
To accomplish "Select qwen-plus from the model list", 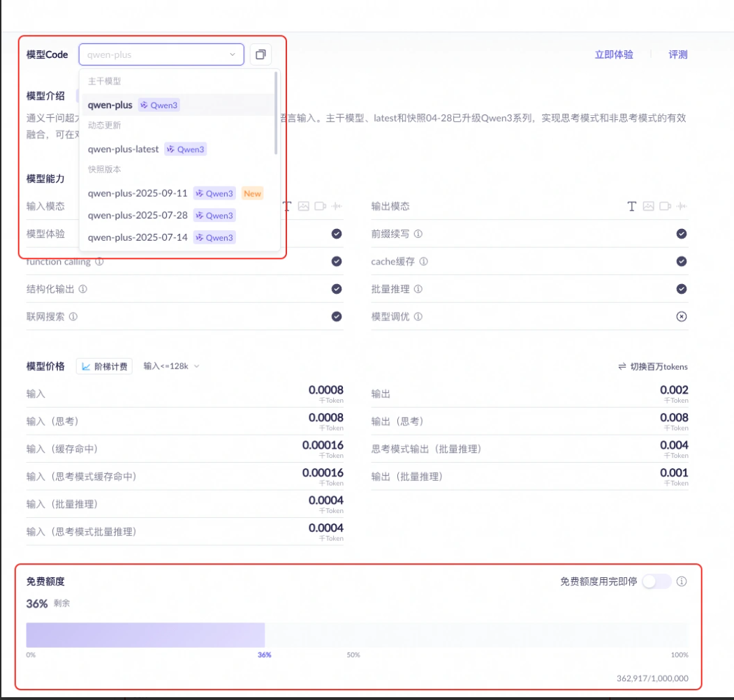I will pos(178,105).
